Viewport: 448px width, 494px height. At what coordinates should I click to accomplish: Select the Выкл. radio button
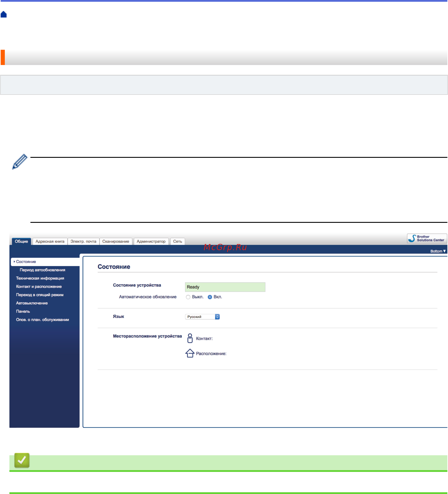[x=188, y=297]
